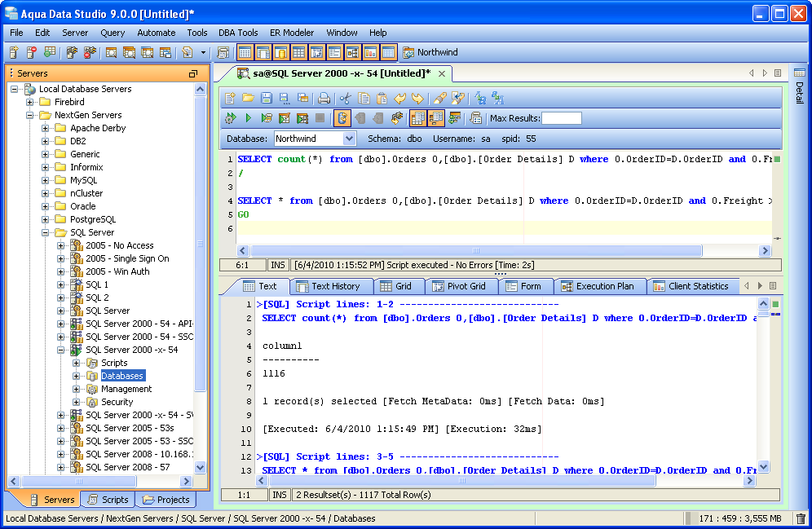Viewport: 812px width, 529px height.
Task: Open the Projects tab at bottom
Action: (166, 500)
